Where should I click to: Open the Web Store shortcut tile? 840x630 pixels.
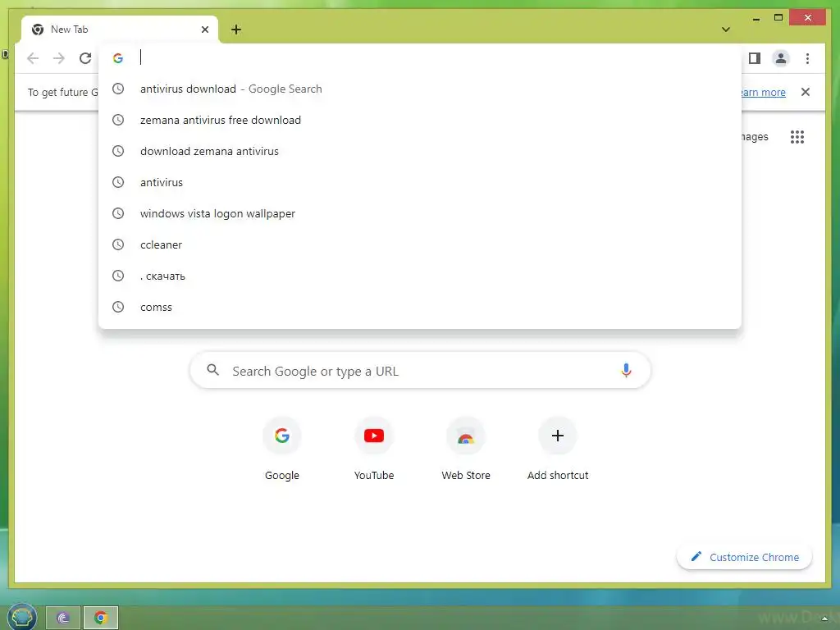466,449
